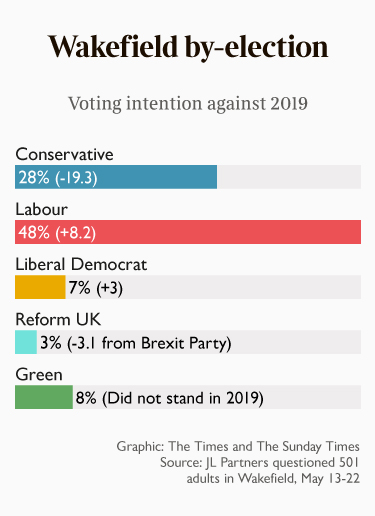The height and width of the screenshot is (516, 375).
Task: Click the Green party label
Action: tap(39, 374)
